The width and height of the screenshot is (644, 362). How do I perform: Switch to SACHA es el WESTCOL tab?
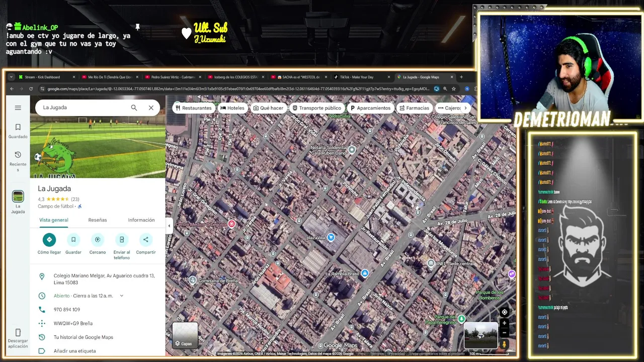coord(298,77)
